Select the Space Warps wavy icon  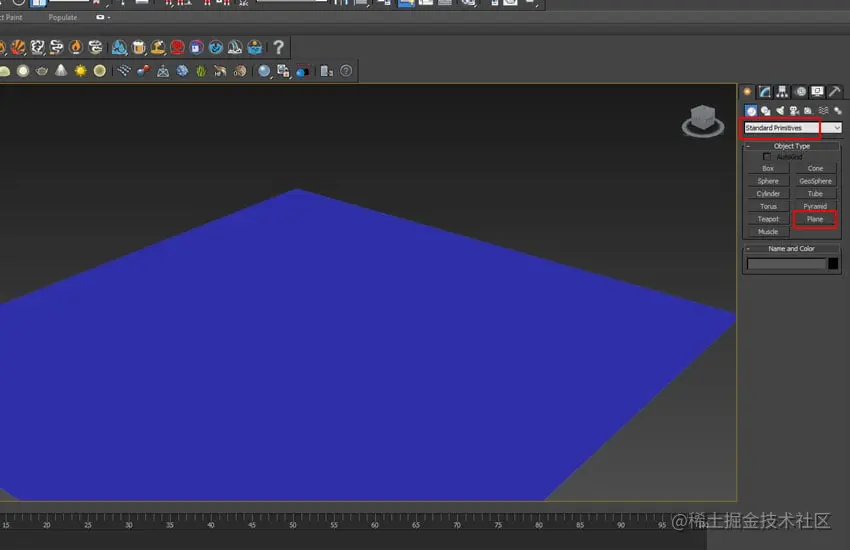pos(823,111)
